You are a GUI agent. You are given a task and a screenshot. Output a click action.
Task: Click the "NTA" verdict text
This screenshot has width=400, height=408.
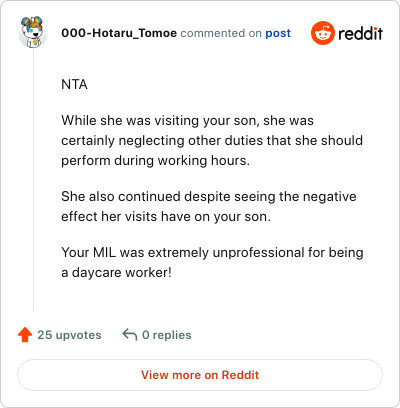pyautogui.click(x=74, y=84)
